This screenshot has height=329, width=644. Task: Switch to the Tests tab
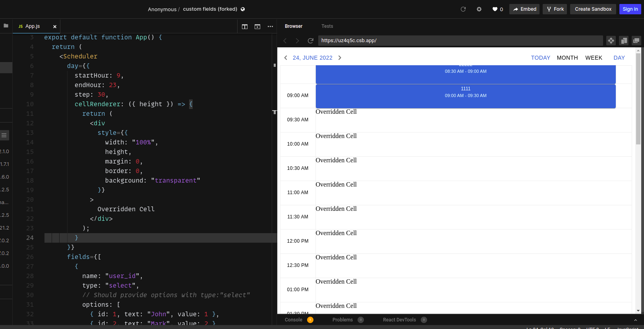point(327,26)
